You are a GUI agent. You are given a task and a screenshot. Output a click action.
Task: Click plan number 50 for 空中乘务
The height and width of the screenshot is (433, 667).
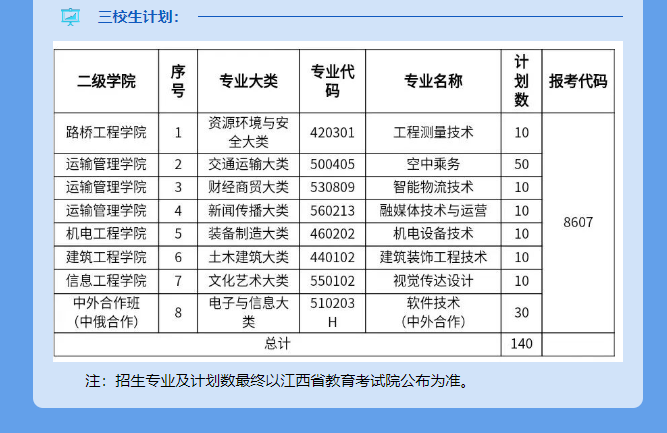pos(522,165)
